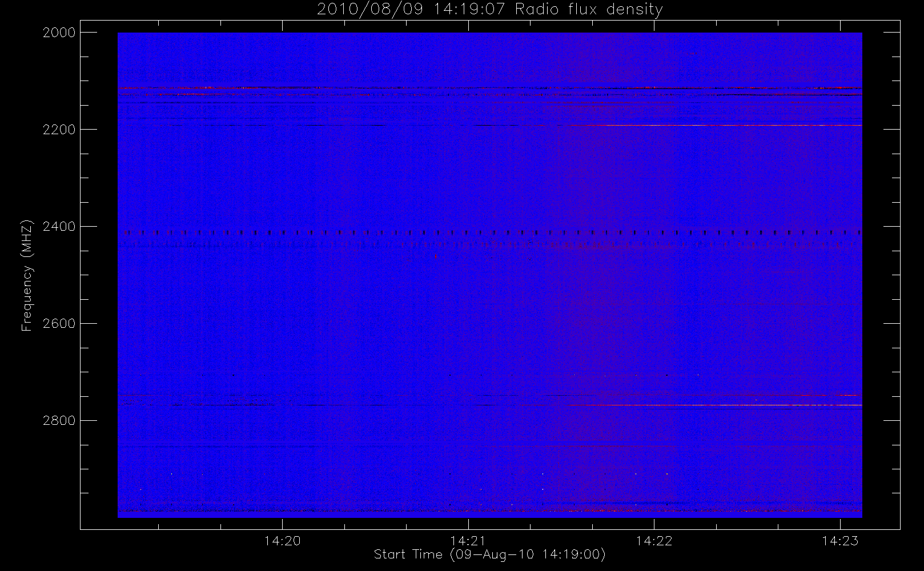Click the 'Start Time (09-Aug-10 14:19:00)' label

click(x=489, y=554)
